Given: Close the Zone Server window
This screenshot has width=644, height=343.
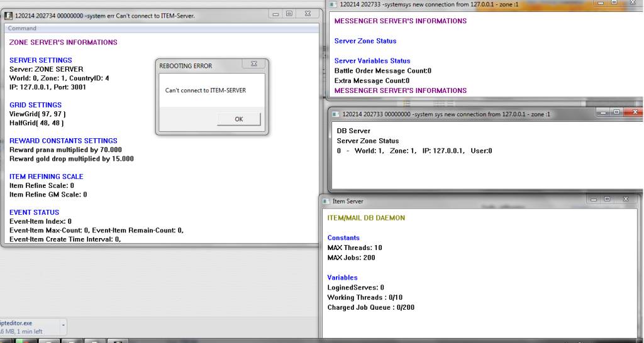Looking at the screenshot, I should [x=308, y=14].
